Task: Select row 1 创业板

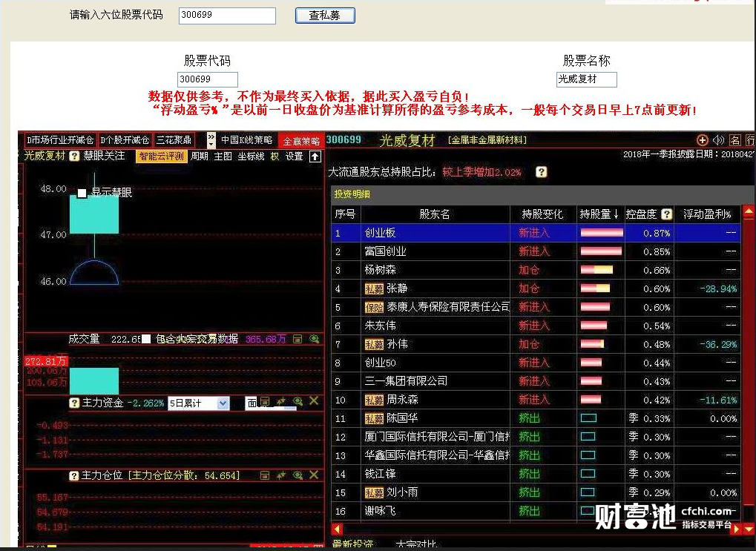Action: [536, 233]
